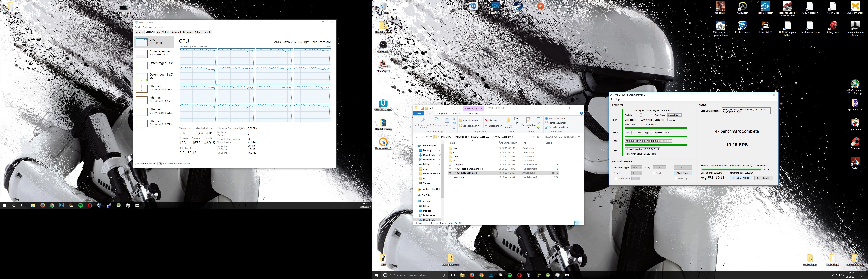The height and width of the screenshot is (279, 868).
Task: Click the Einfügen clipboard icon in Explorer
Action: tap(447, 122)
